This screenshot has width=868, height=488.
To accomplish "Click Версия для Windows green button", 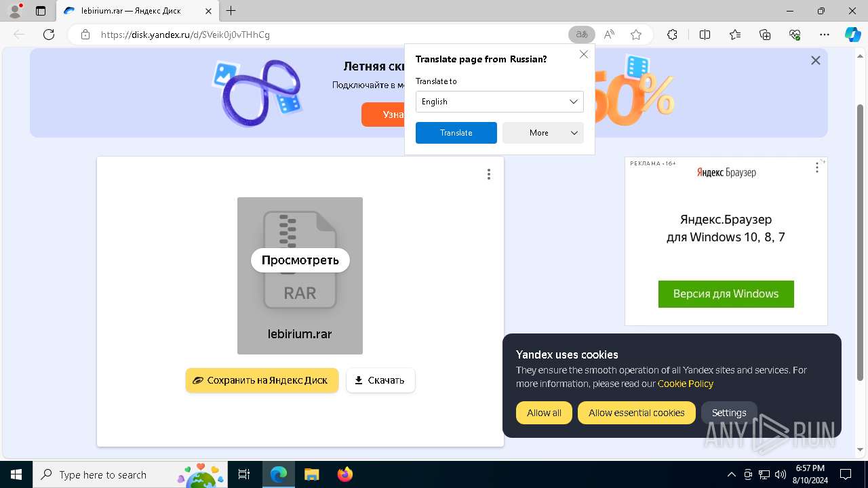I will pyautogui.click(x=726, y=294).
